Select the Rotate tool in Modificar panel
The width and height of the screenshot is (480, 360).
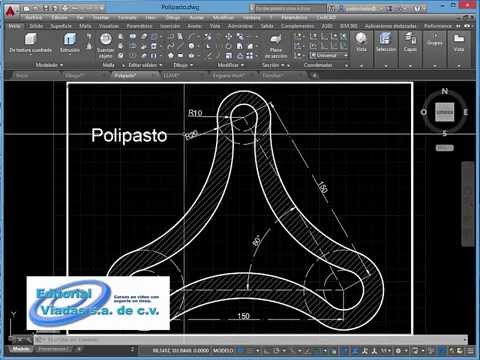pyautogui.click(x=229, y=46)
